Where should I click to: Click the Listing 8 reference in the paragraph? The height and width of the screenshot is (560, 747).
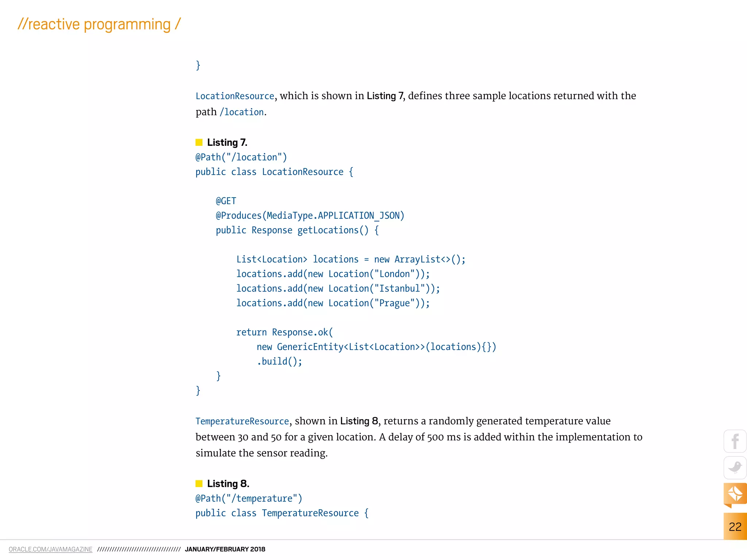tap(359, 421)
